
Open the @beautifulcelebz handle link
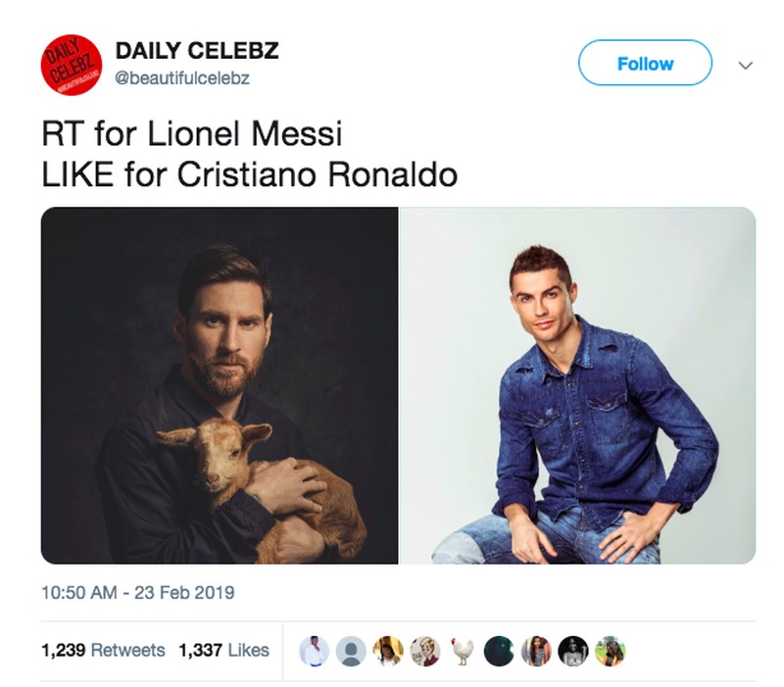[182, 78]
